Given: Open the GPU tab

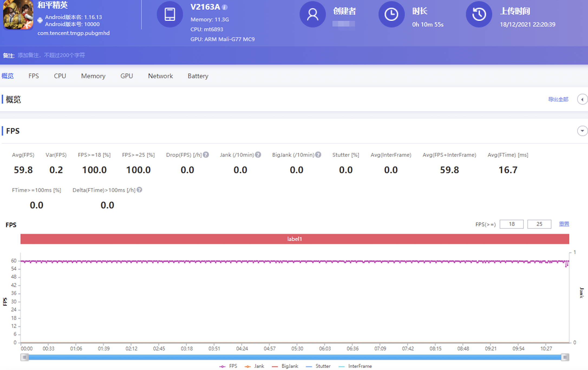Looking at the screenshot, I should [x=126, y=76].
